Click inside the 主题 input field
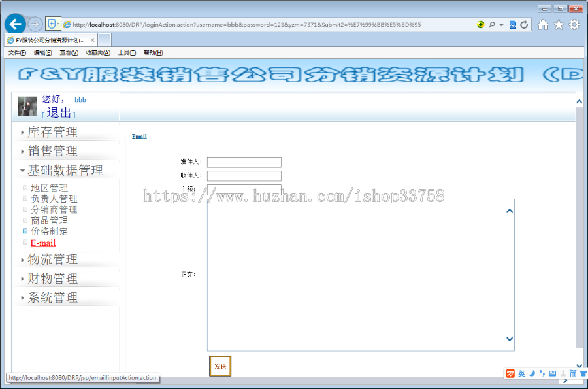This screenshot has height=389, width=588. (244, 189)
